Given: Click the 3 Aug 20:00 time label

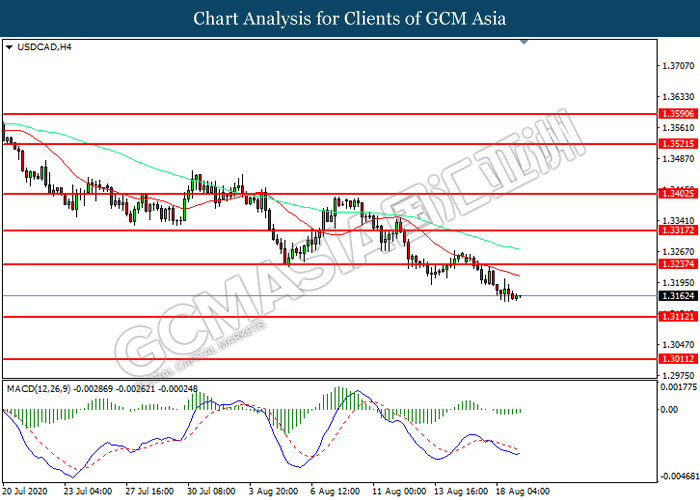Looking at the screenshot, I should (x=273, y=491).
